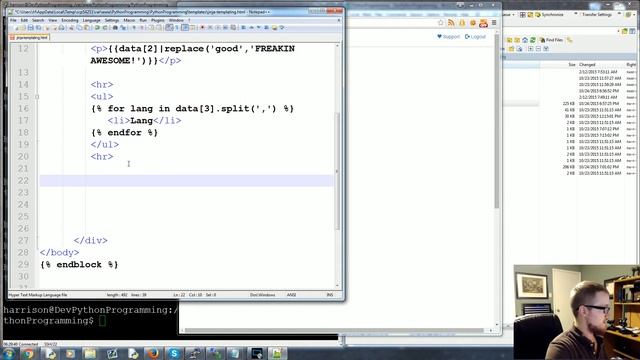Open the Notepad++ icon on taskbar
This screenshot has width=640, height=360.
point(277,353)
